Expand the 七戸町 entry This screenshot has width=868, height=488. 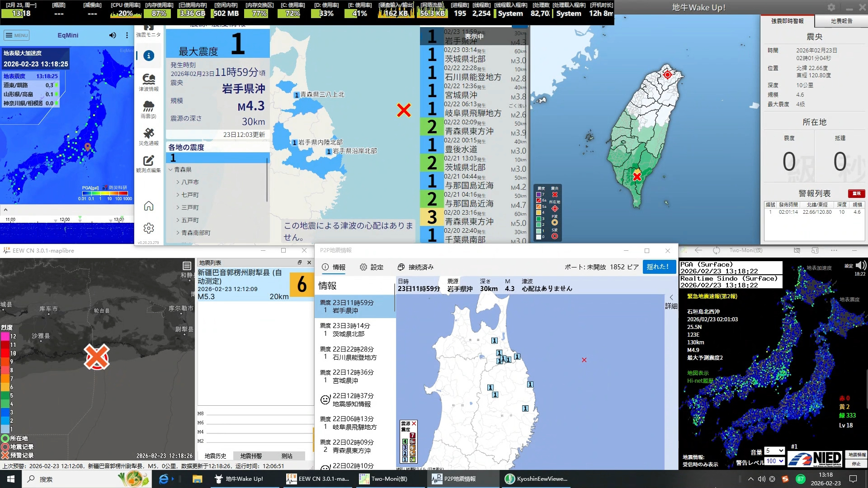click(x=178, y=195)
